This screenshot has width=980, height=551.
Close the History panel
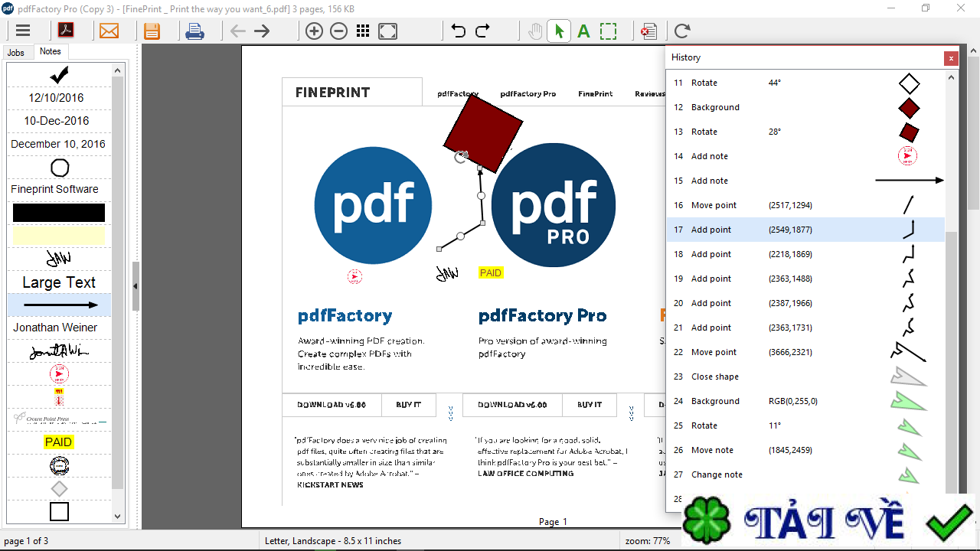point(951,58)
